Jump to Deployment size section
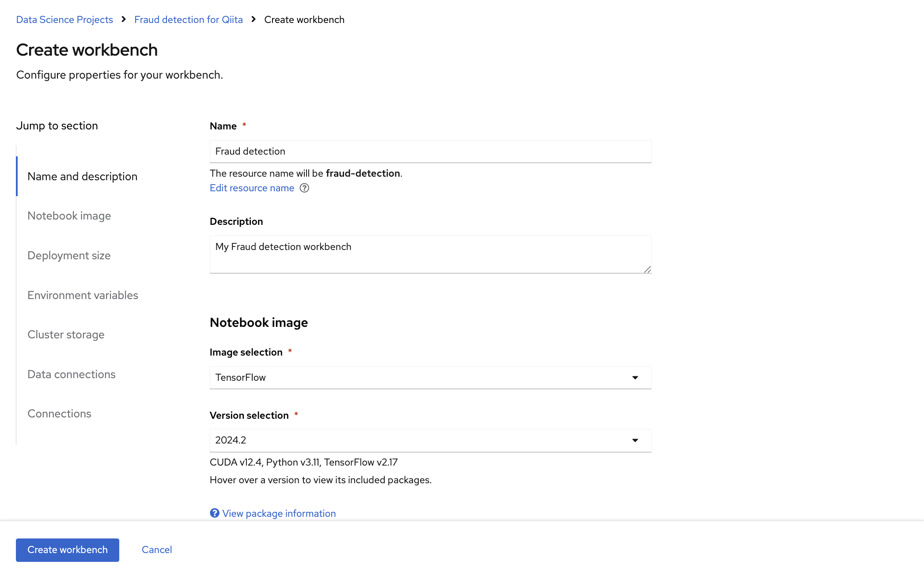The width and height of the screenshot is (924, 576). [x=69, y=255]
